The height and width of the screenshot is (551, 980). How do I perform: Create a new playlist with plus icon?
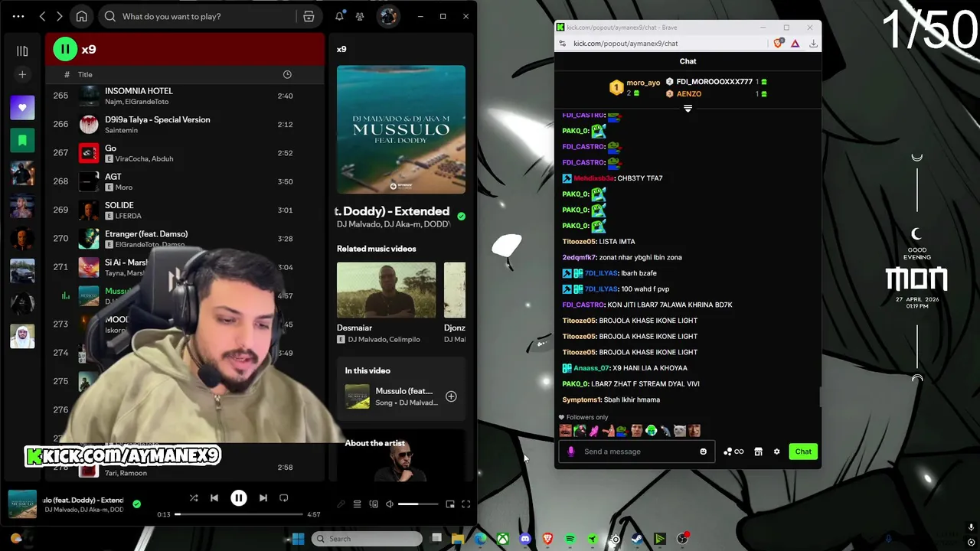(x=22, y=75)
